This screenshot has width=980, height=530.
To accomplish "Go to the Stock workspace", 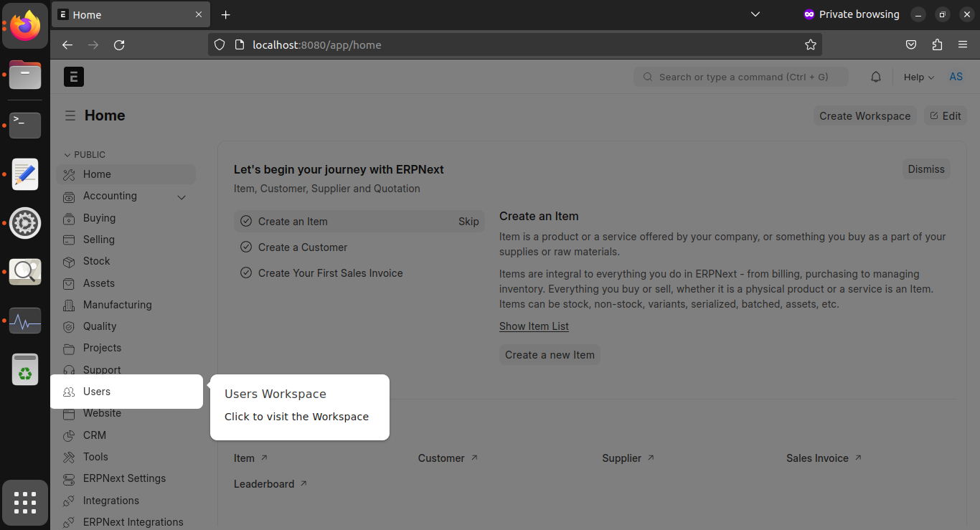I will pos(96,261).
